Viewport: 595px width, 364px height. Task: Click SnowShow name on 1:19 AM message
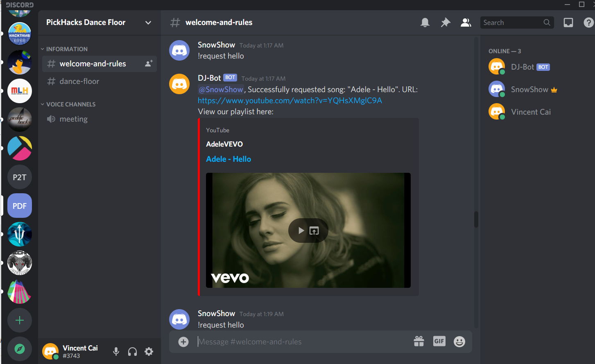tap(216, 313)
